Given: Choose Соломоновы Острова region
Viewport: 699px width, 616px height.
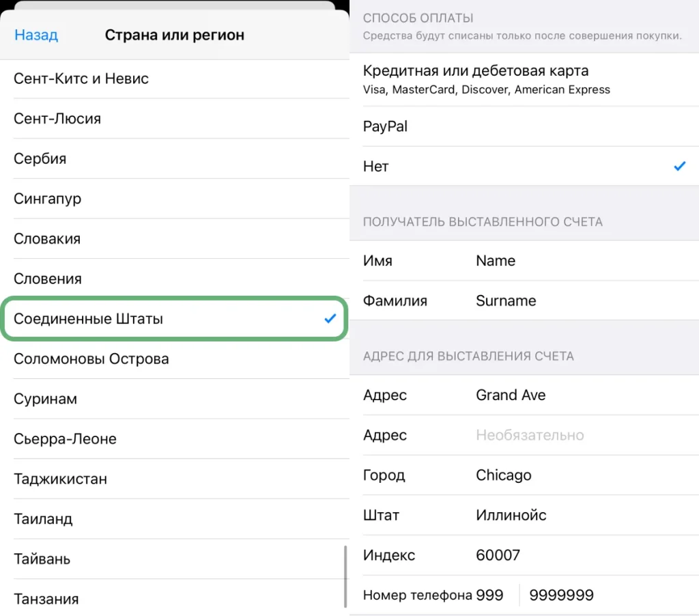Looking at the screenshot, I should tap(91, 359).
